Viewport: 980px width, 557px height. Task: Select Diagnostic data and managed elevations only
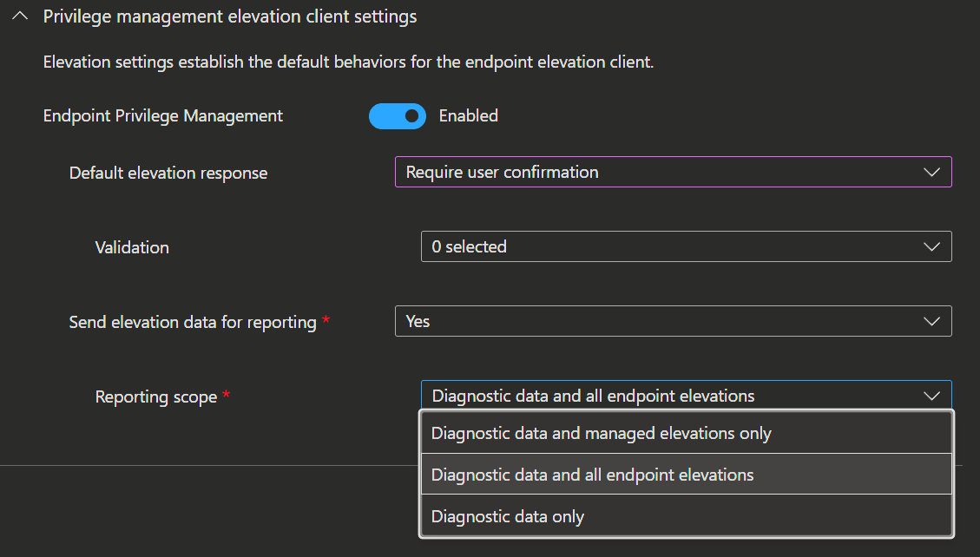pos(687,433)
